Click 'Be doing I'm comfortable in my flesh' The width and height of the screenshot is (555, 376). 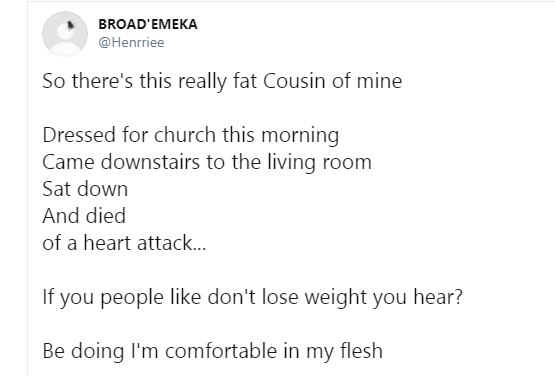213,351
